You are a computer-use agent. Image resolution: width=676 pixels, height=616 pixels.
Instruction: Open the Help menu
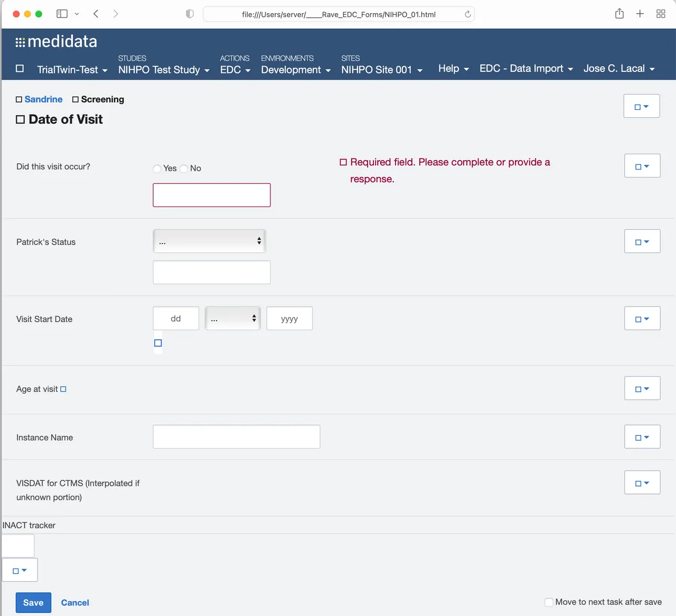coord(452,69)
